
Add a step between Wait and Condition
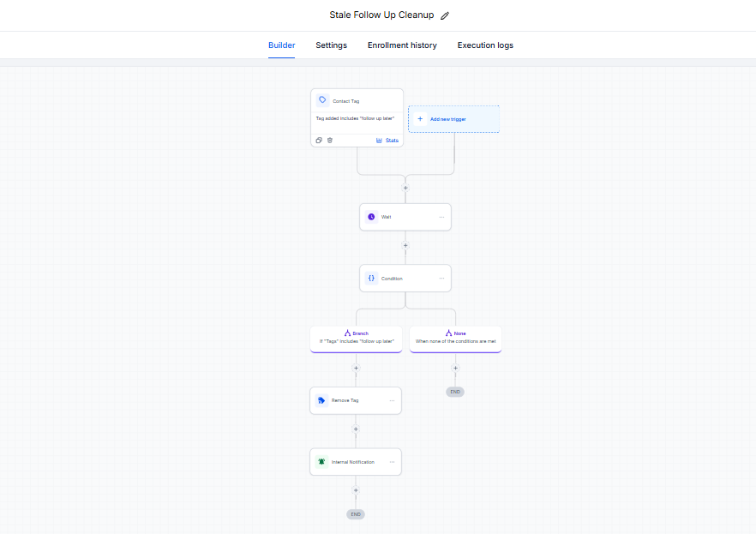405,245
